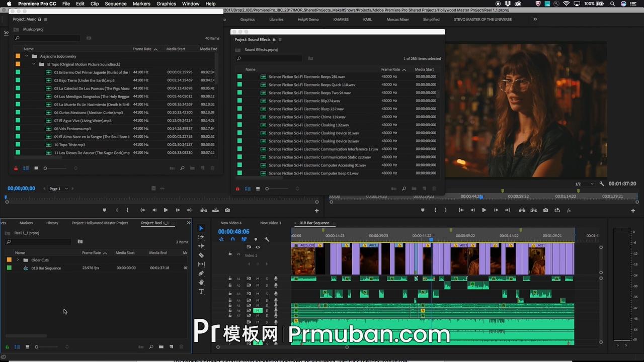Open the Sequence menu

[115, 4]
